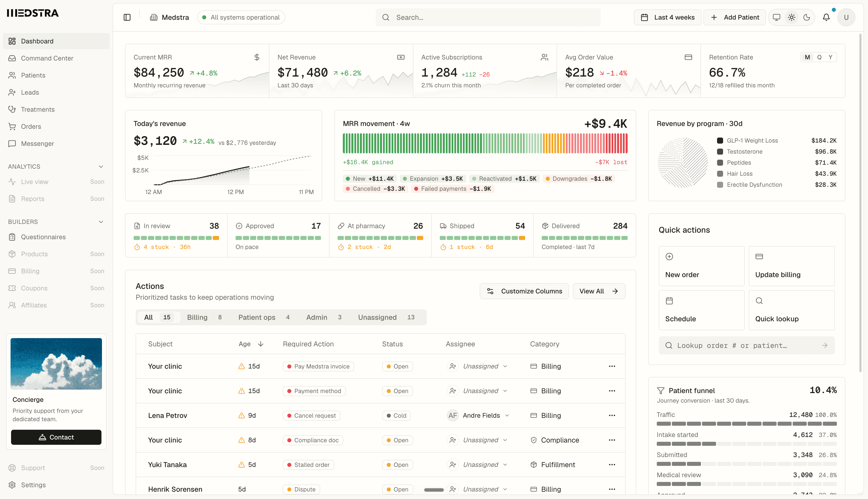Screen dimensions: 868x499
Task: Contact the Concierge team
Action: tap(56, 437)
